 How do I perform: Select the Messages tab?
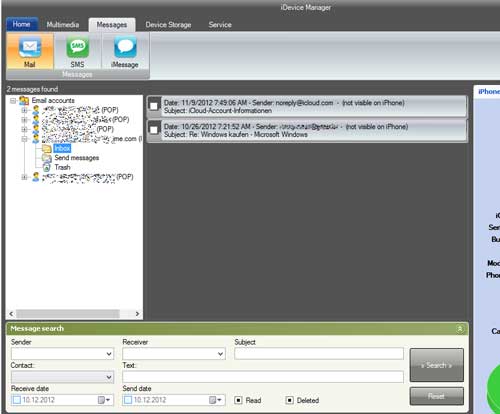[x=112, y=25]
